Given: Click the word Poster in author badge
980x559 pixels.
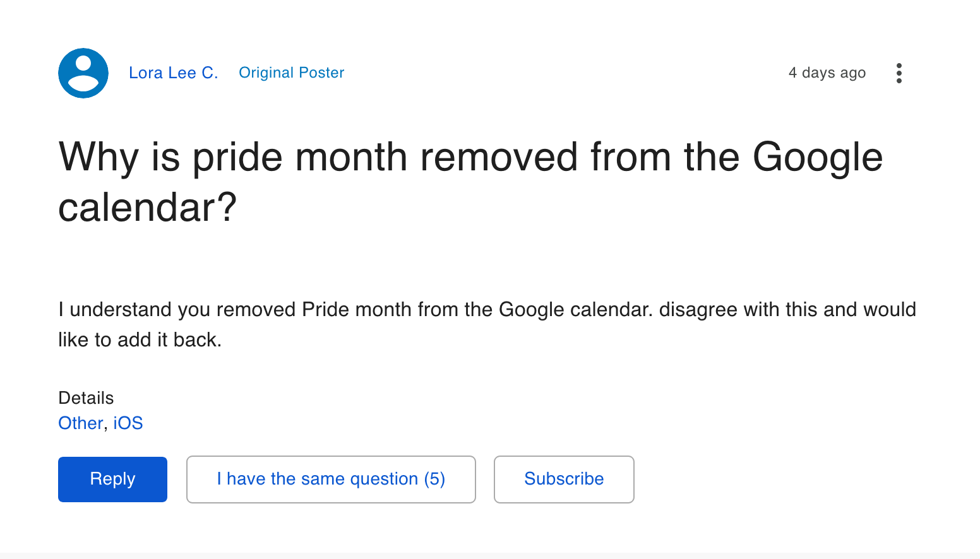Looking at the screenshot, I should point(321,73).
